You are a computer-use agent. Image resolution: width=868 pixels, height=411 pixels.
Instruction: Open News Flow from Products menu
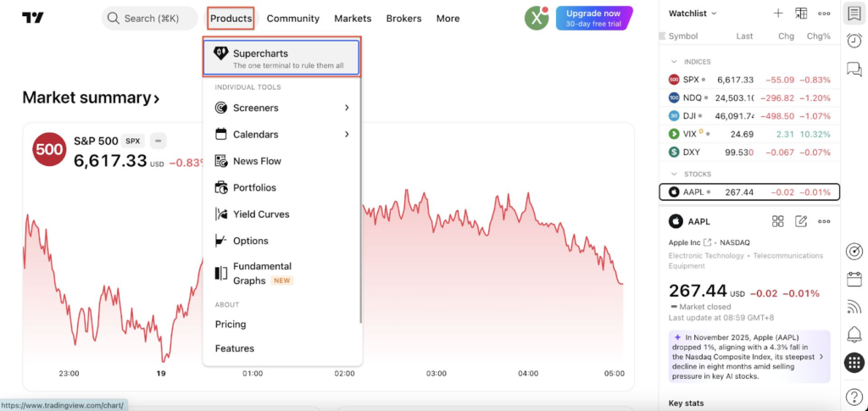pyautogui.click(x=257, y=161)
